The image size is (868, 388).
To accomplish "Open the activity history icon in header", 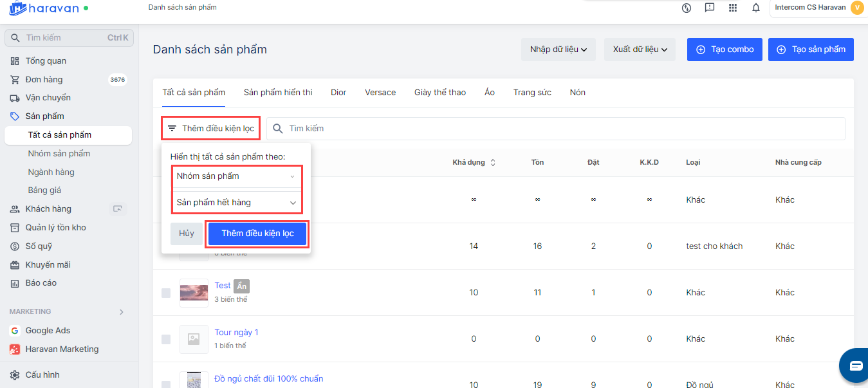I will 687,8.
